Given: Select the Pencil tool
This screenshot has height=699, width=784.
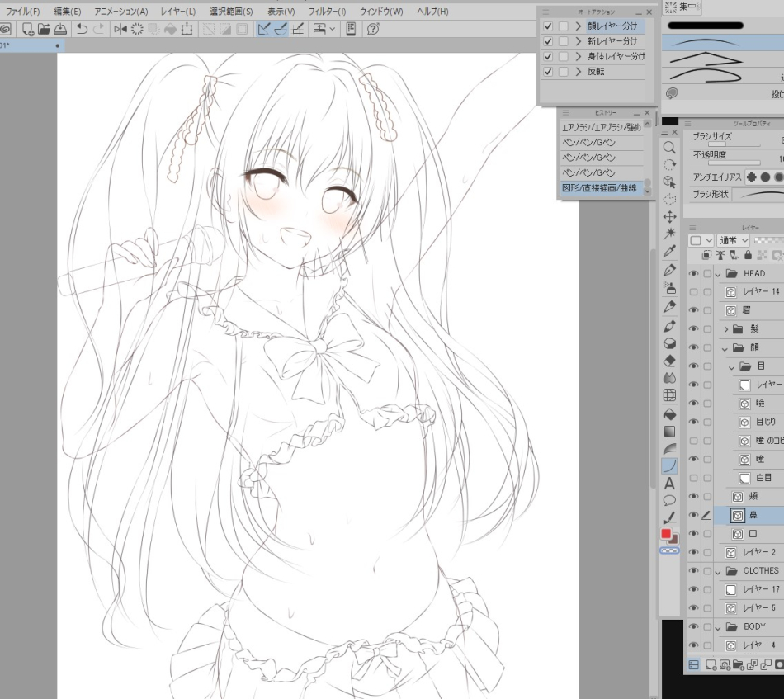Looking at the screenshot, I should 669,306.
